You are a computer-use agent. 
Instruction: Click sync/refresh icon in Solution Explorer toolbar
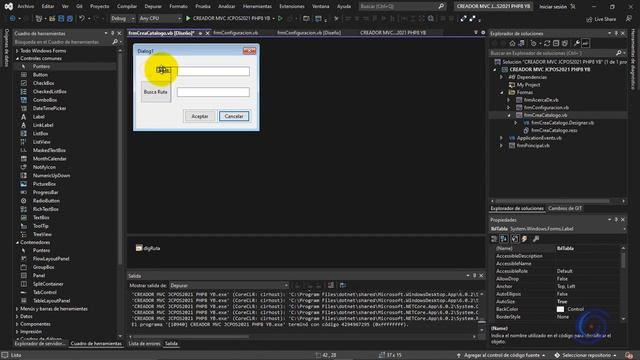click(547, 43)
